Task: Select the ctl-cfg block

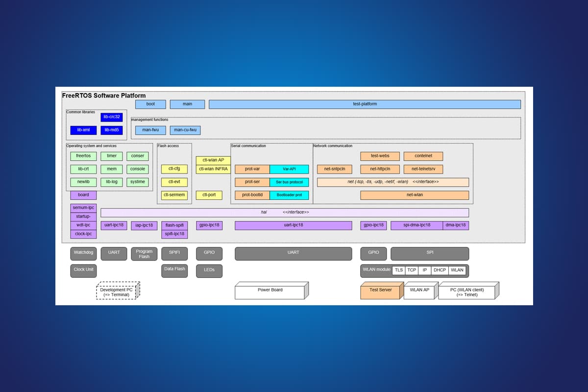Action: pos(174,169)
